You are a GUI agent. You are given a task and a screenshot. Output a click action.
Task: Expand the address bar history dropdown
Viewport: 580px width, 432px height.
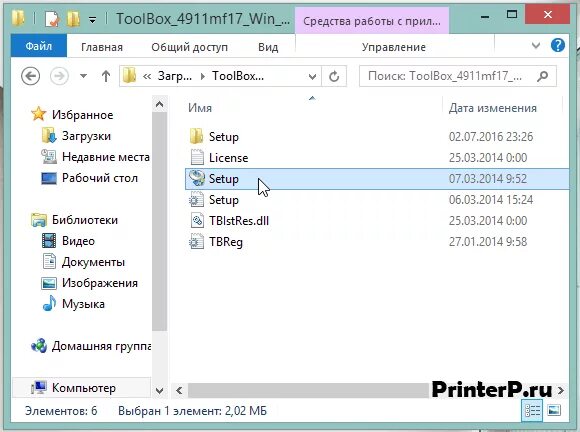[312, 77]
